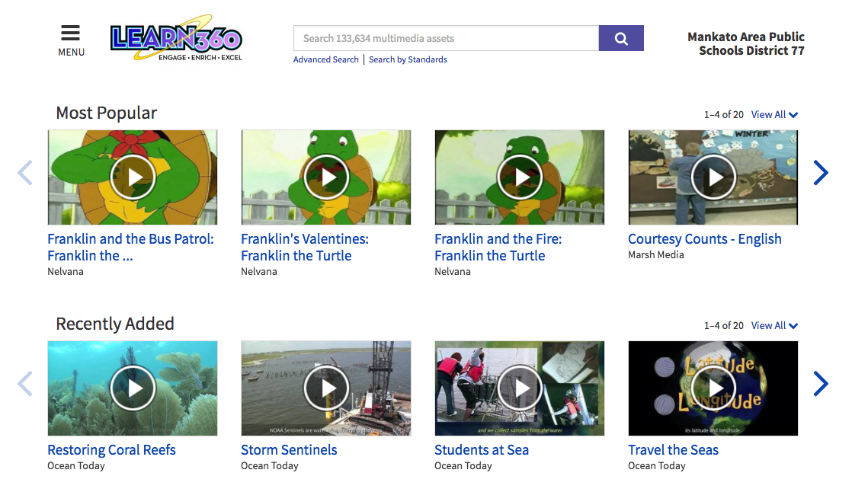The width and height of the screenshot is (868, 492).
Task: Open Search by Standards
Action: click(x=408, y=59)
